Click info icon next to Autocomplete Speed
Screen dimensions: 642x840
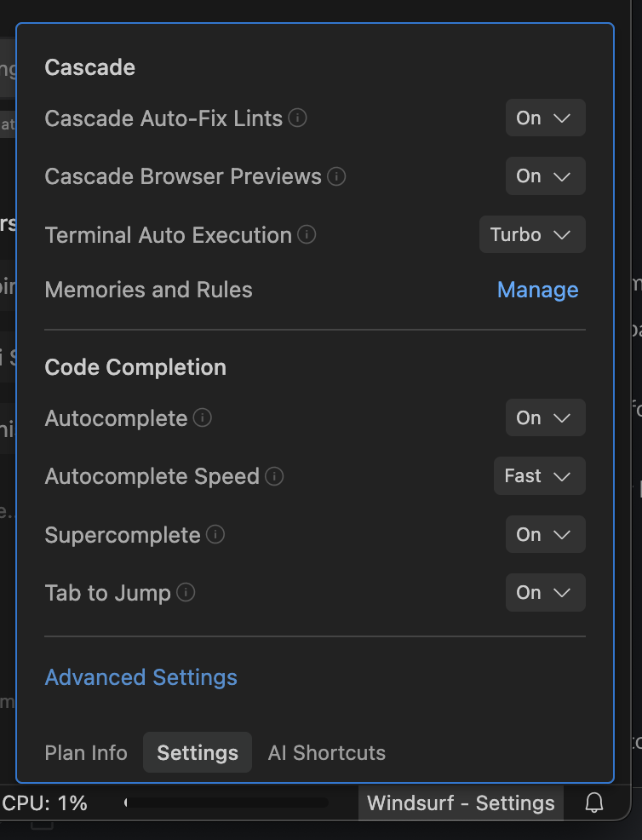(274, 475)
